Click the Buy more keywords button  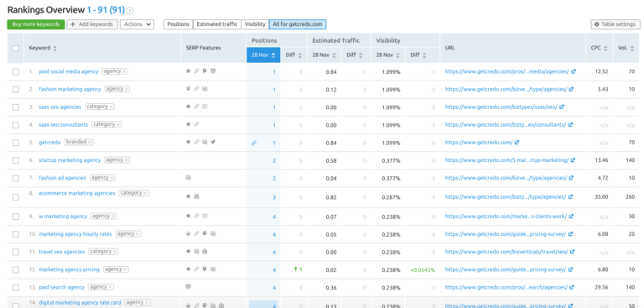point(36,24)
